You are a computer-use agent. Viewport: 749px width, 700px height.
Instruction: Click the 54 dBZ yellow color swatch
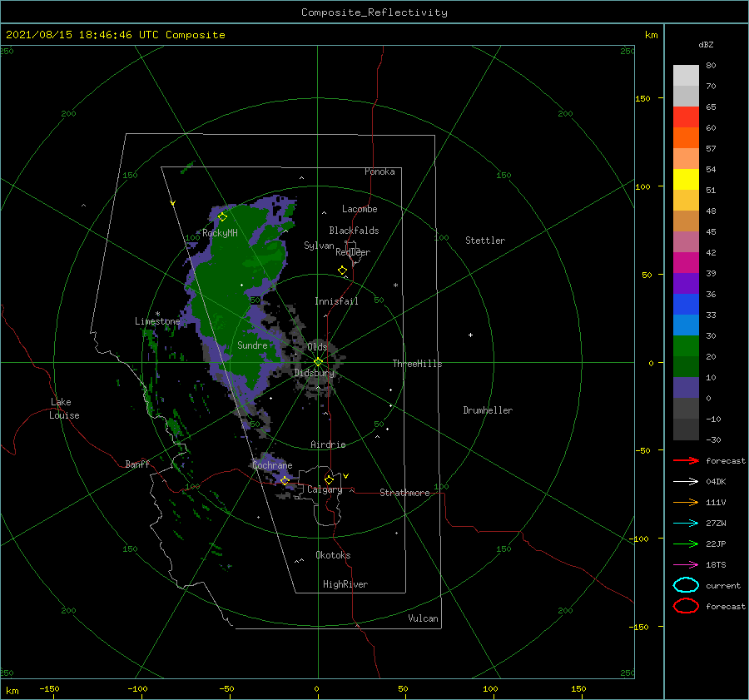pyautogui.click(x=686, y=180)
